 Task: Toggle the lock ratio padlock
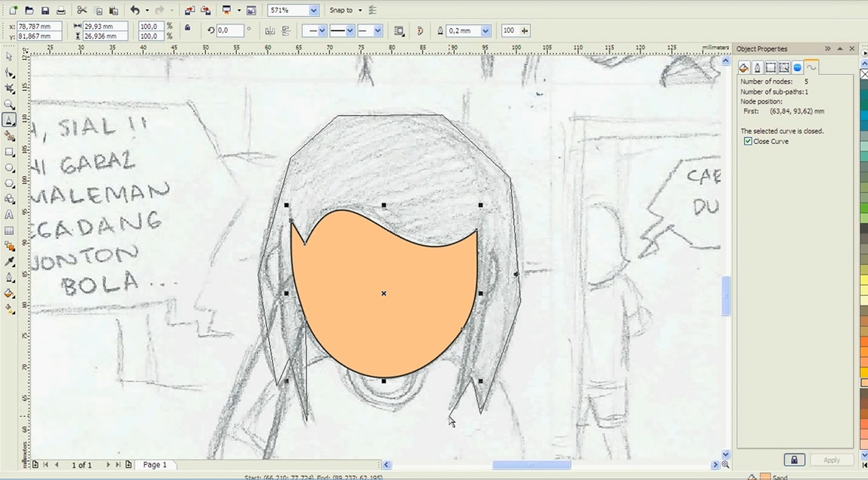[x=187, y=28]
